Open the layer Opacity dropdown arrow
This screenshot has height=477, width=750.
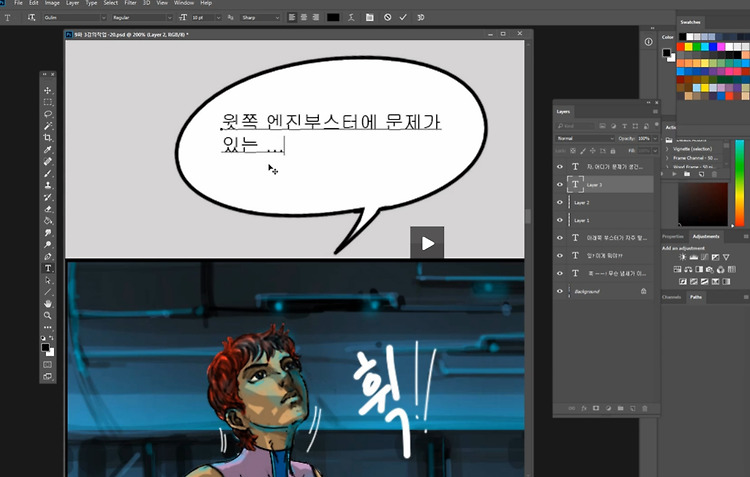pyautogui.click(x=655, y=138)
